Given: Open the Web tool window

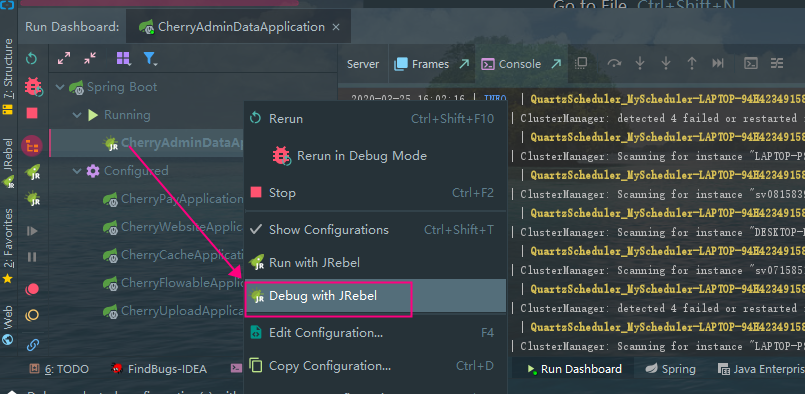Looking at the screenshot, I should 8,326.
